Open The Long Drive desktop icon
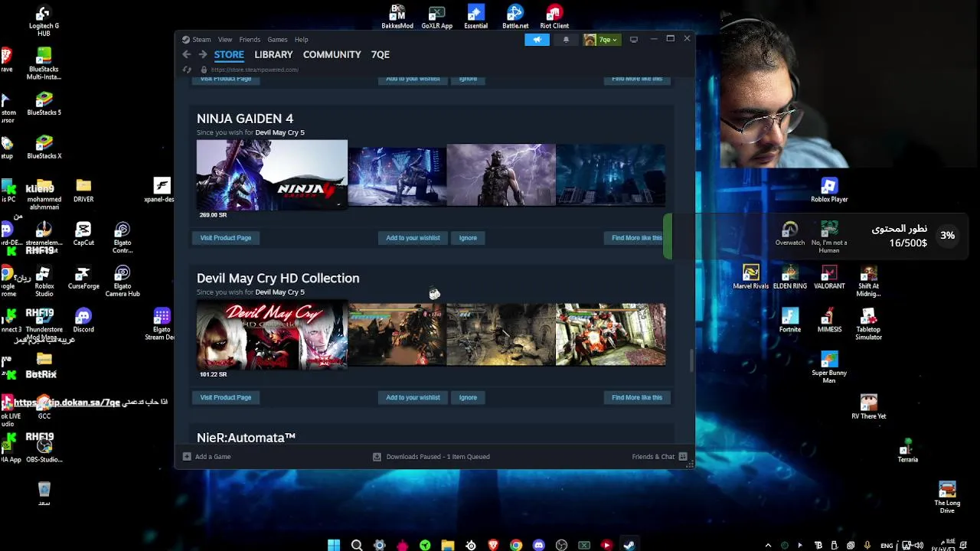The image size is (980, 551). 947,497
